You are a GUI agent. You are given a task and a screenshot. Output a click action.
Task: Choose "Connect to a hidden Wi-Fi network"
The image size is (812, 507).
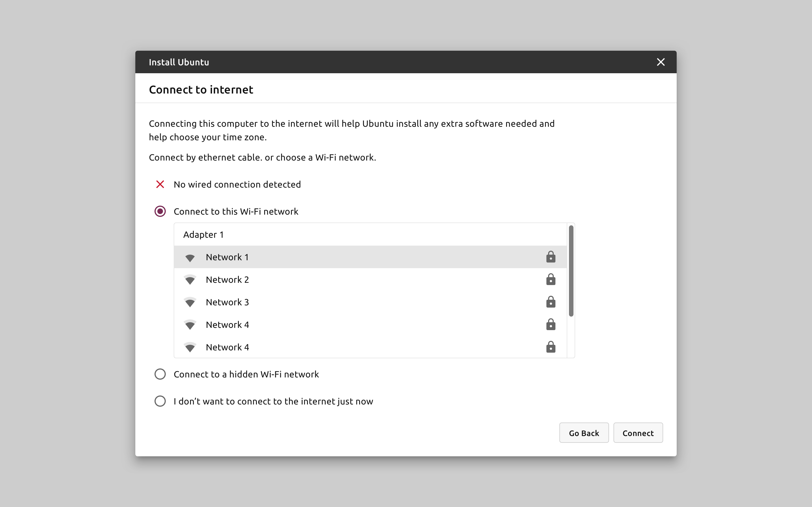tap(160, 374)
